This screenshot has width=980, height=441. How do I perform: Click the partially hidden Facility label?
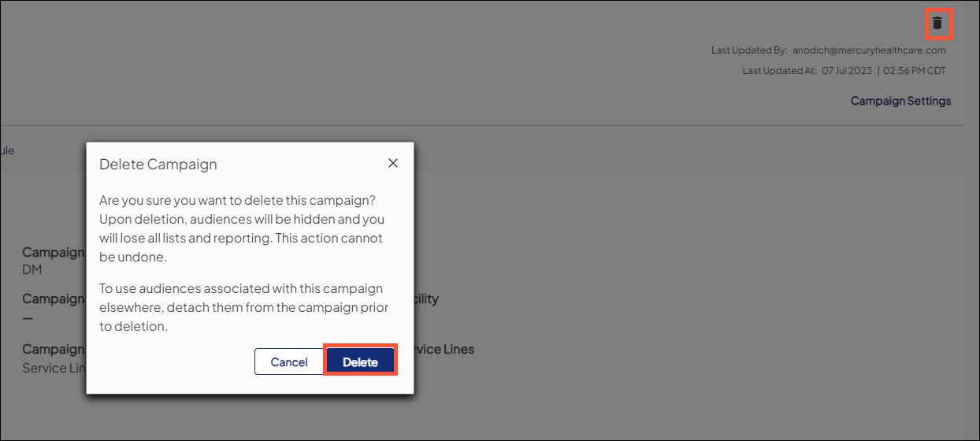click(426, 298)
